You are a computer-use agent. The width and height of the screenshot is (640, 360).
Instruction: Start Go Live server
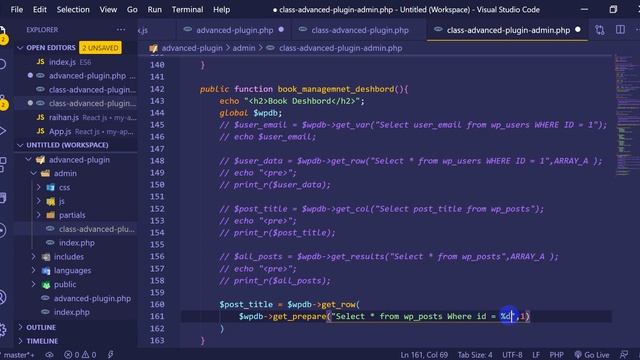(592, 355)
